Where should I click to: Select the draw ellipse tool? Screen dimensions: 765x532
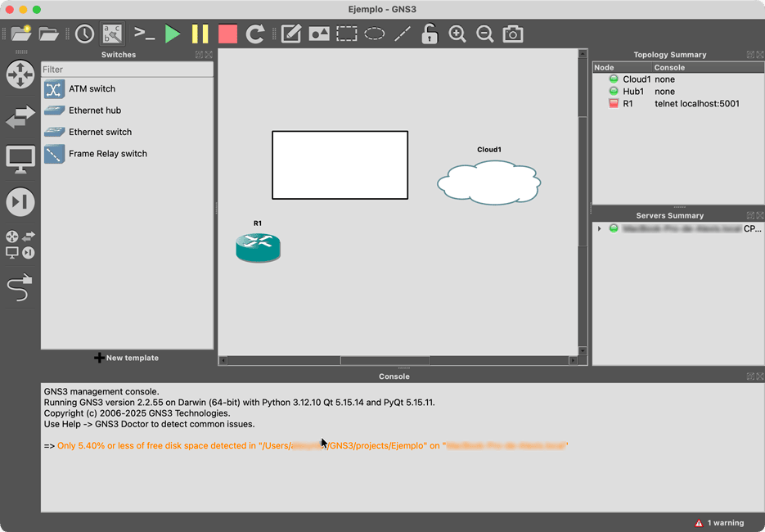tap(374, 34)
